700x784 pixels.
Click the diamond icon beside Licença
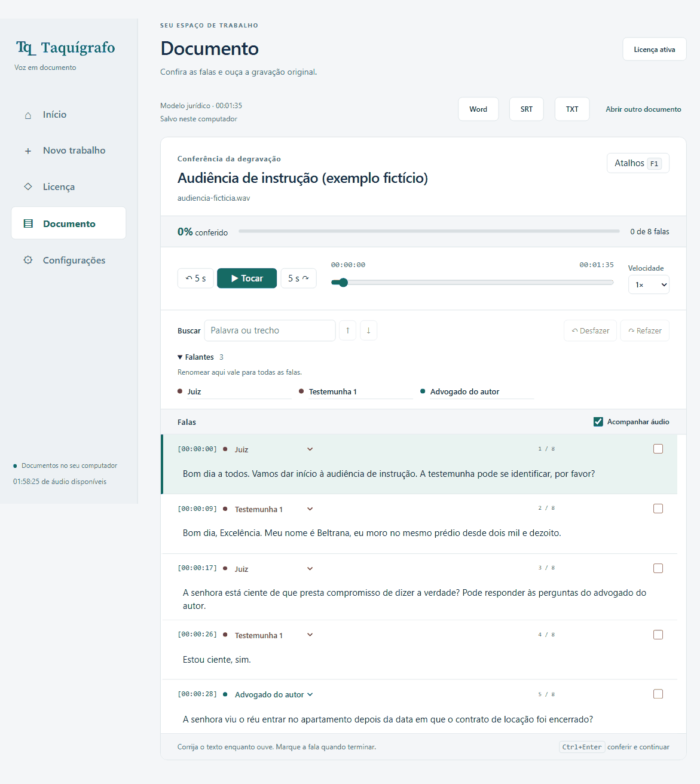point(28,186)
